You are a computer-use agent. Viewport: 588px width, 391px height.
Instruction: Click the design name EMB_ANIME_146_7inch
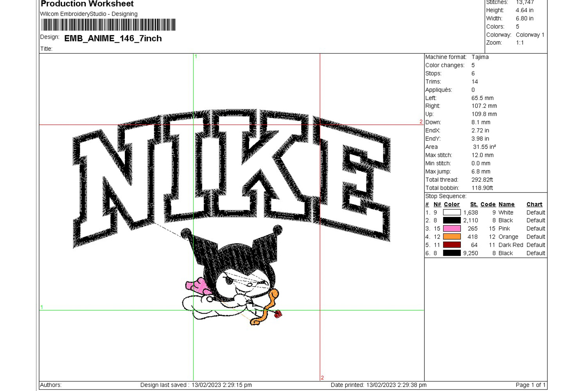[113, 38]
